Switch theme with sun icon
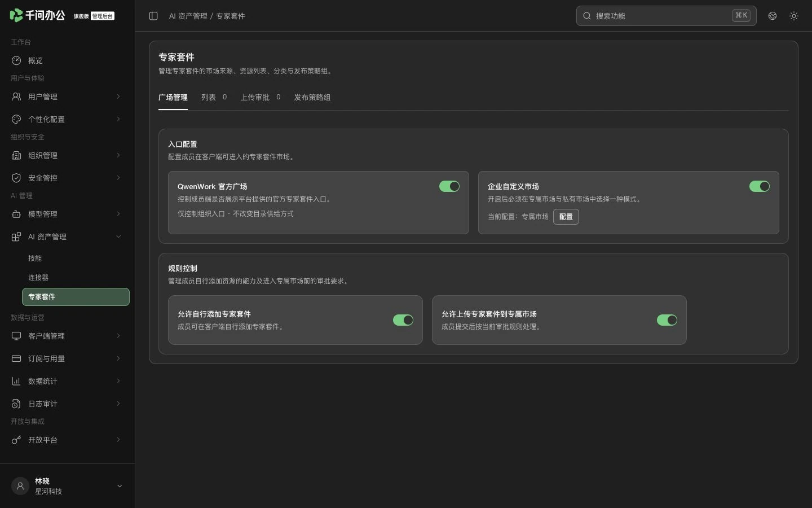 pos(794,16)
